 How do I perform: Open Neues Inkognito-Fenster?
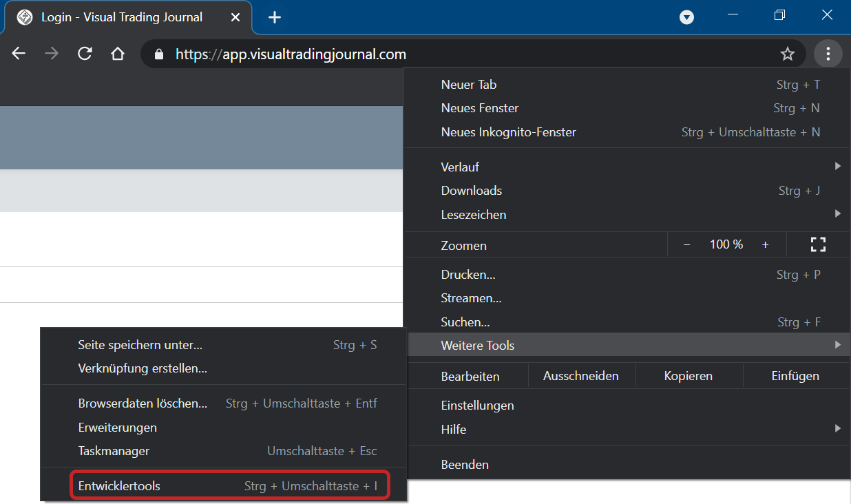625,132
